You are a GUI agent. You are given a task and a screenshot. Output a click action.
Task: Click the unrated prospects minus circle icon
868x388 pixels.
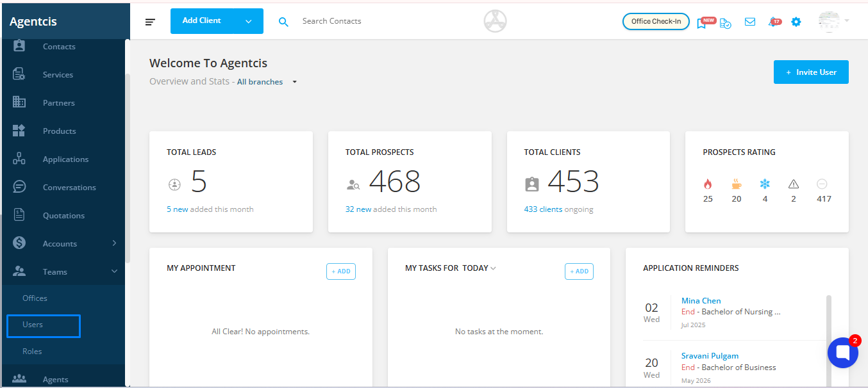tap(822, 184)
